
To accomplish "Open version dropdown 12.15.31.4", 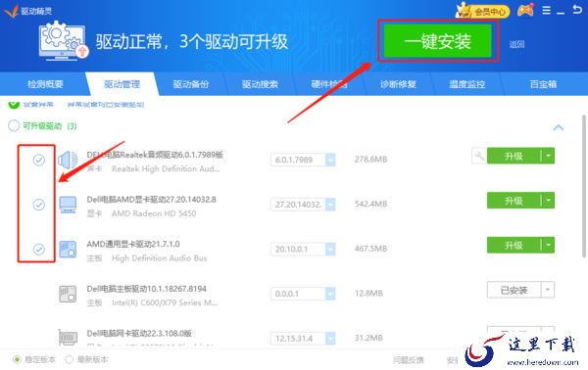I will click(330, 338).
